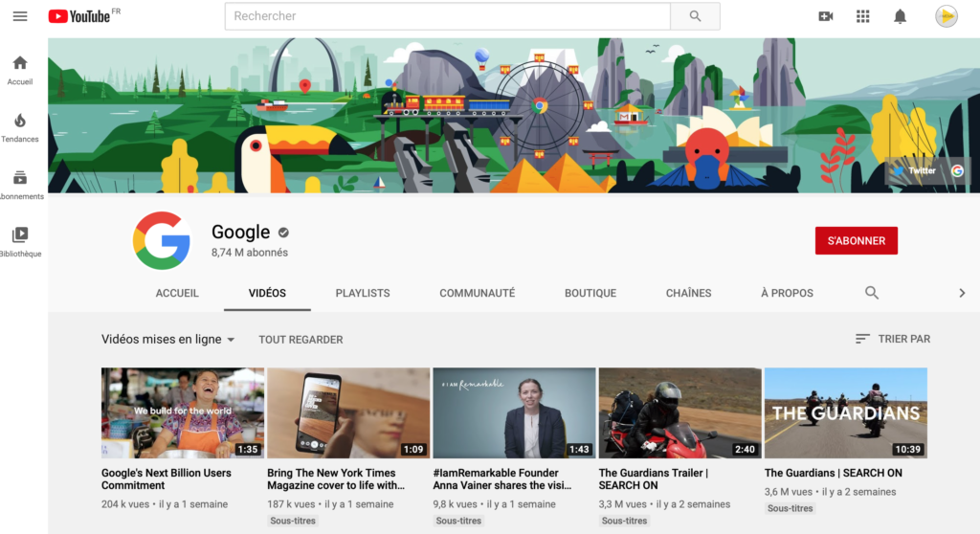Click the 'Tout regarder' link

301,339
